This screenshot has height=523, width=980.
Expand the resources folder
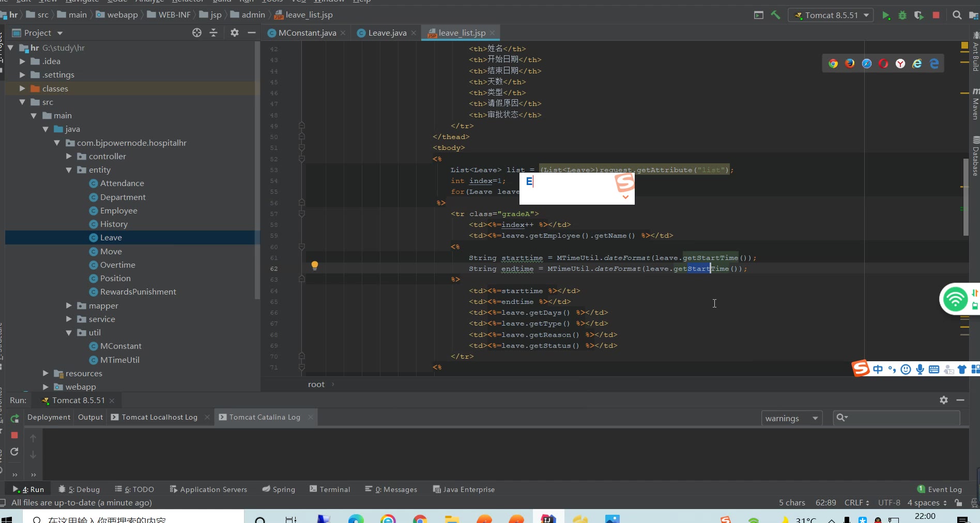(x=45, y=373)
